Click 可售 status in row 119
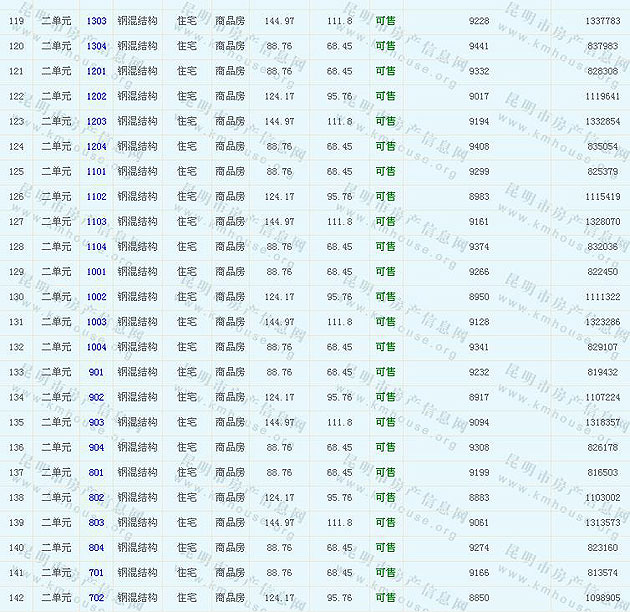Image resolution: width=630 pixels, height=612 pixels. 385,21
